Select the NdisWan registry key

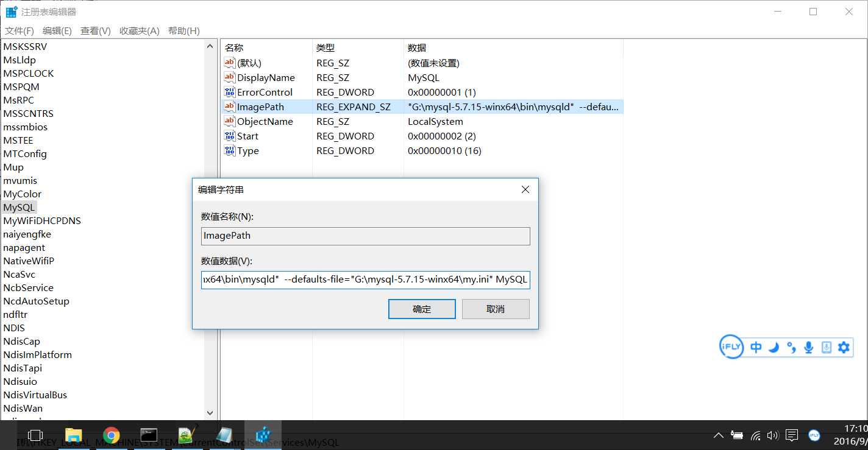coord(23,409)
